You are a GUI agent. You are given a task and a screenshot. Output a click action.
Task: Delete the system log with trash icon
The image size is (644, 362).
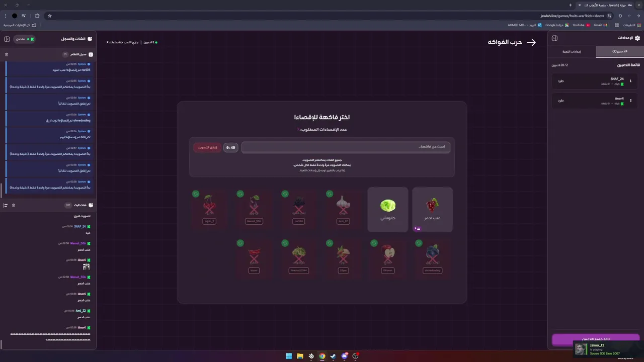[7, 54]
